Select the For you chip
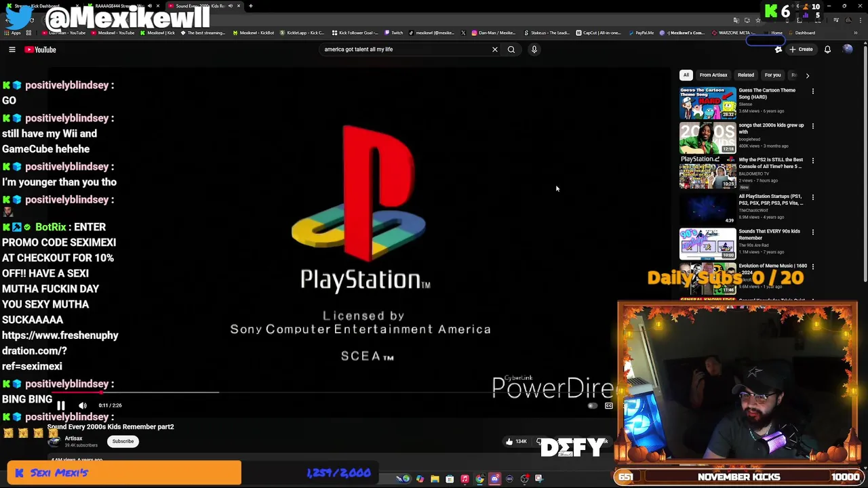868x488 pixels. (x=772, y=75)
